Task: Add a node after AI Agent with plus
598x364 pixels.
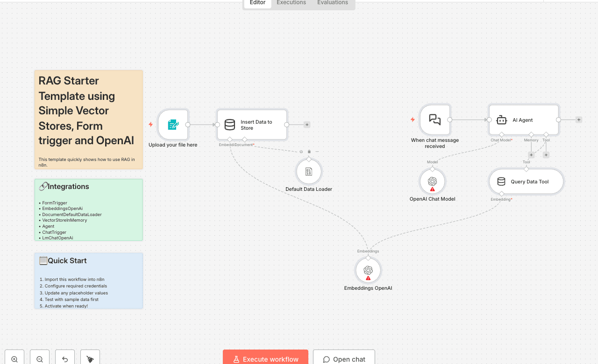Action: pyautogui.click(x=578, y=119)
